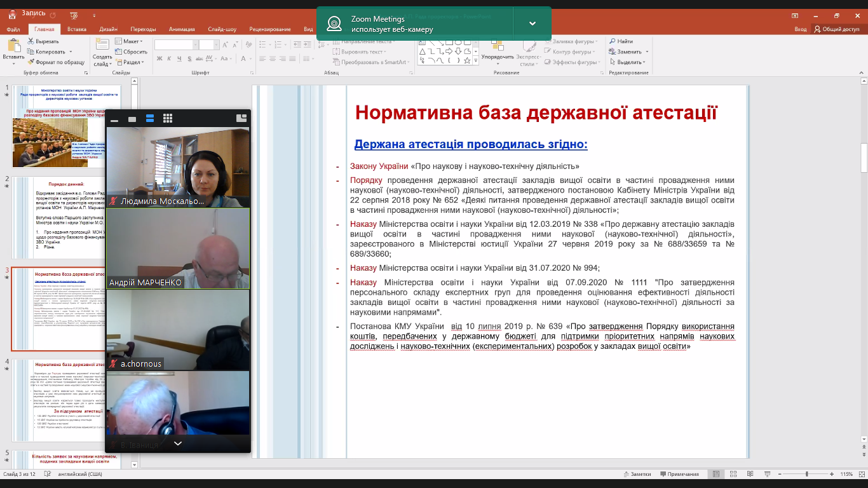
Task: Click the Вырезать (Cut) scissors icon
Action: (x=31, y=41)
